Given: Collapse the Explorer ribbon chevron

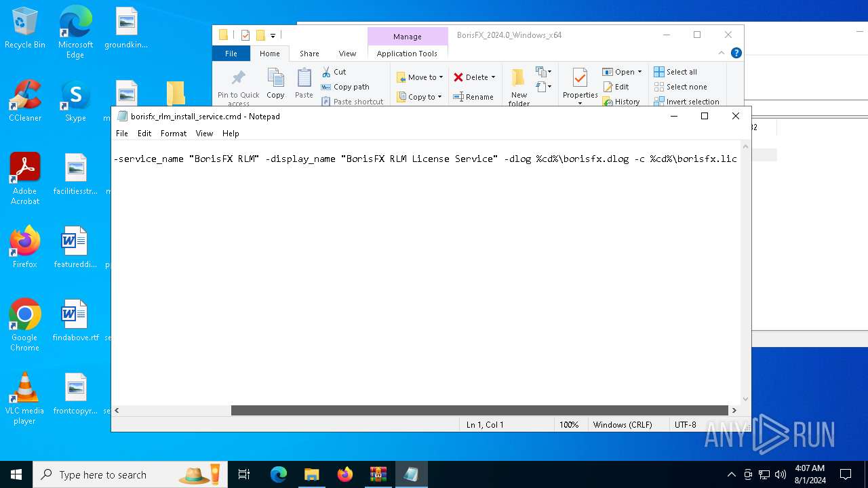Looking at the screenshot, I should 722,53.
